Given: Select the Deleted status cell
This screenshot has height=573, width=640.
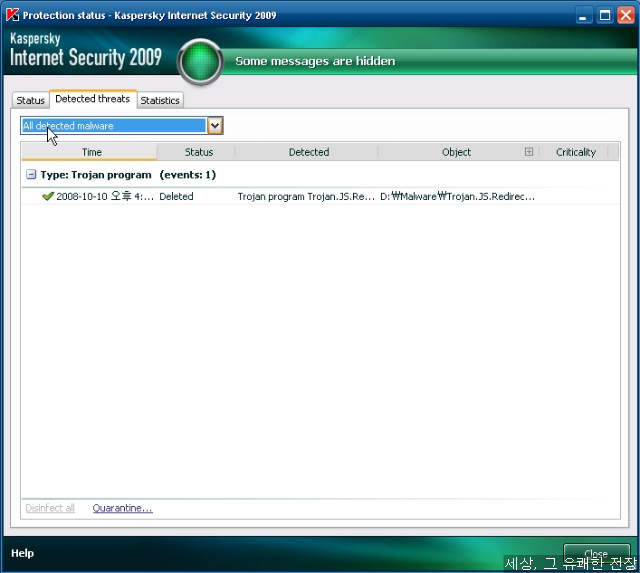Looking at the screenshot, I should [176, 196].
